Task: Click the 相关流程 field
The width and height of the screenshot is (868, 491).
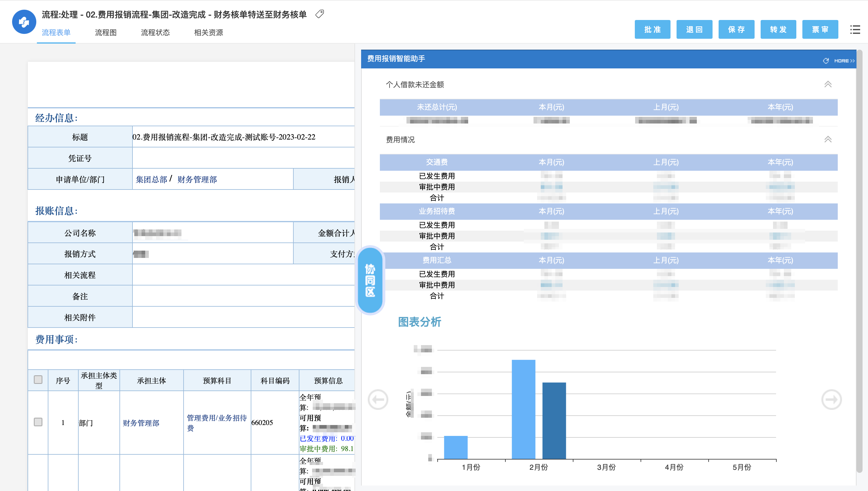Action: click(243, 275)
